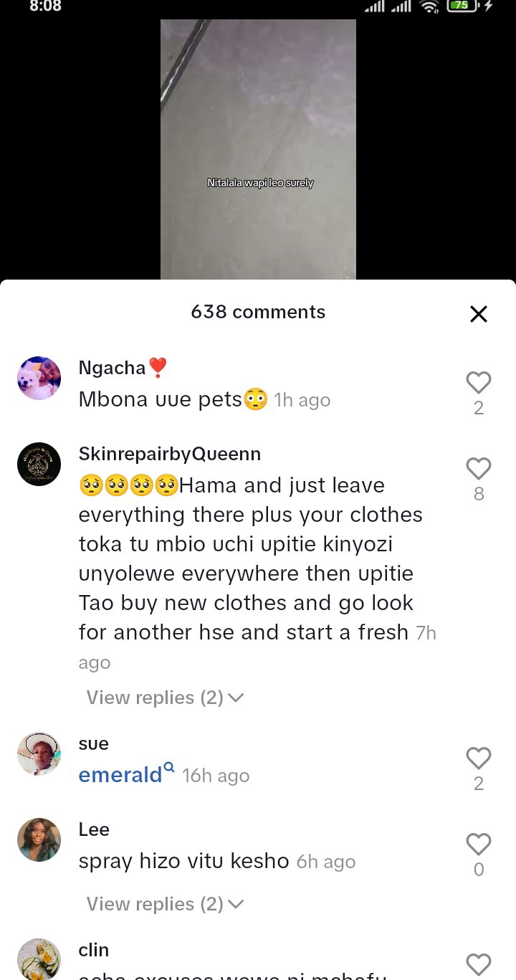Viewport: 516px width, 980px height.
Task: Search the emerald keyword link
Action: coord(120,775)
